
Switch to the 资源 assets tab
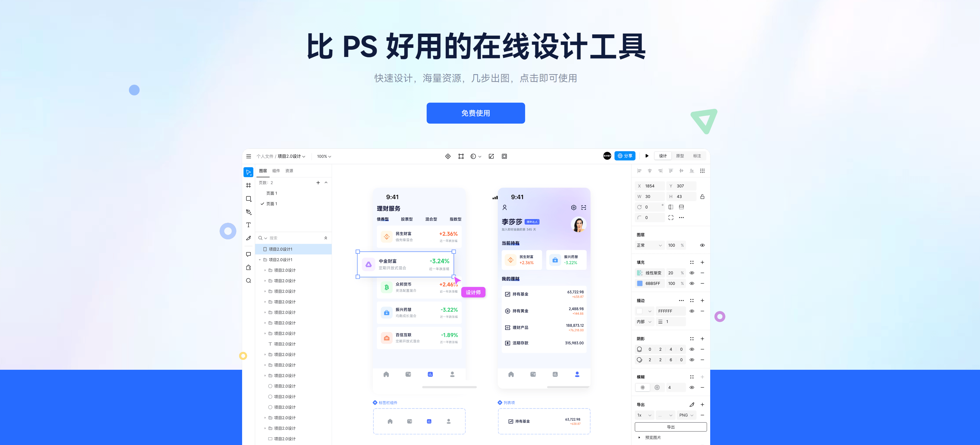click(x=289, y=171)
